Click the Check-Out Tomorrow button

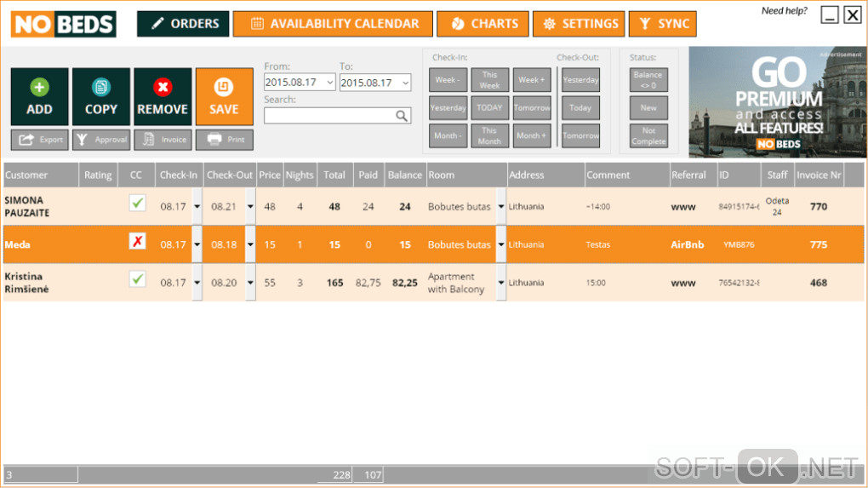pyautogui.click(x=580, y=135)
